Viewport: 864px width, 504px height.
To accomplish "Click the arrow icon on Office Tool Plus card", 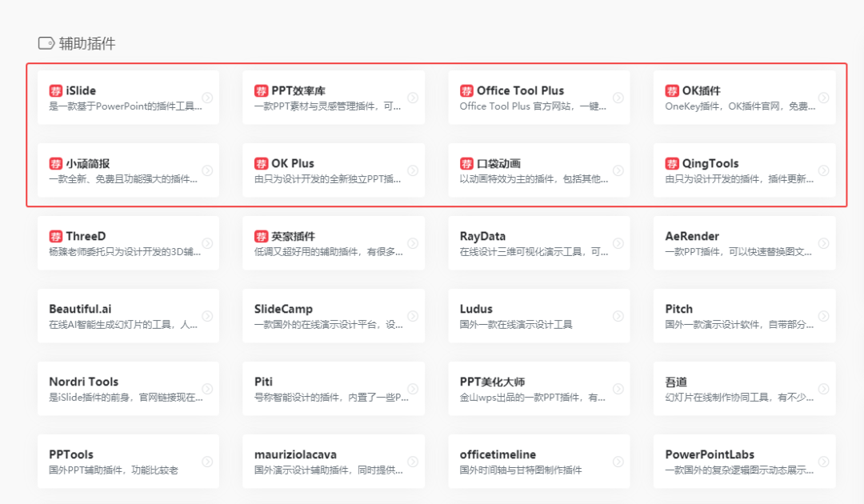I will tap(618, 98).
